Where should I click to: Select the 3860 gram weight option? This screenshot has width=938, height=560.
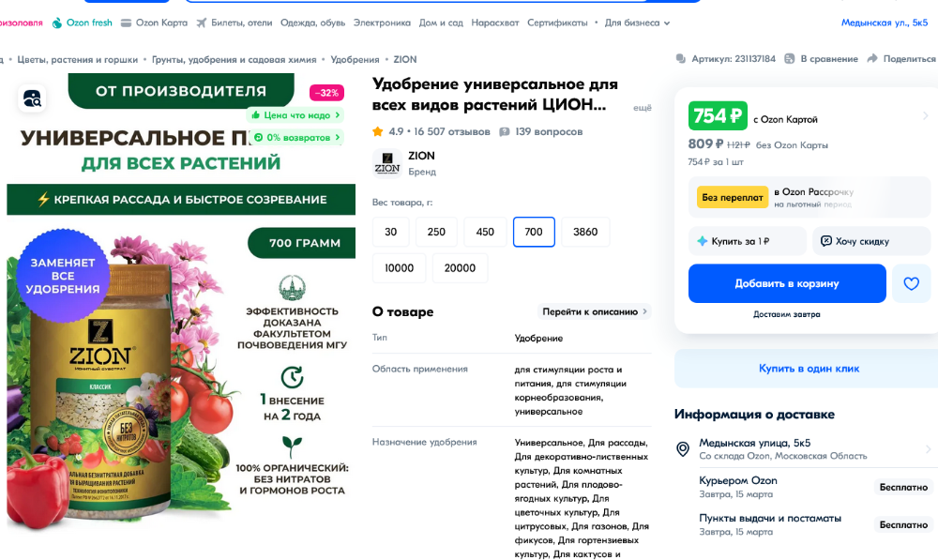coord(585,232)
